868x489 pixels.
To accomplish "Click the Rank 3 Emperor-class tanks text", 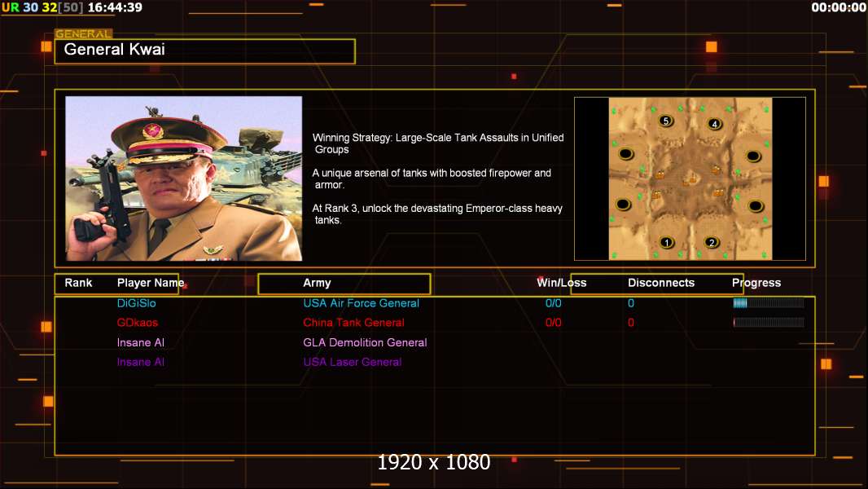I will click(x=437, y=214).
